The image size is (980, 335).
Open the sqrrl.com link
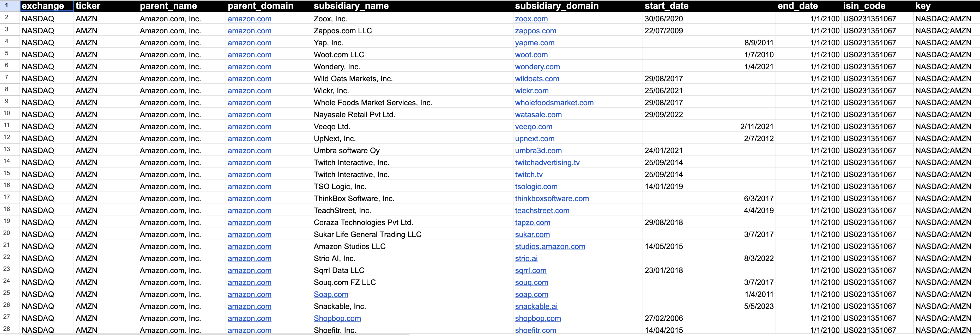pos(530,270)
